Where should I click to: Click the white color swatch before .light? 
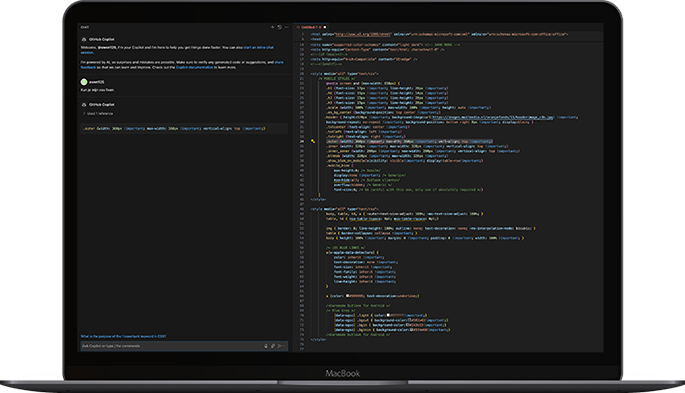pyautogui.click(x=388, y=315)
